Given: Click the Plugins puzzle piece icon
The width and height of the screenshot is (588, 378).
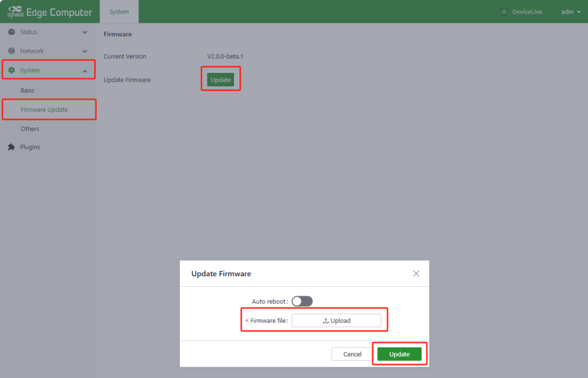Looking at the screenshot, I should coord(11,147).
